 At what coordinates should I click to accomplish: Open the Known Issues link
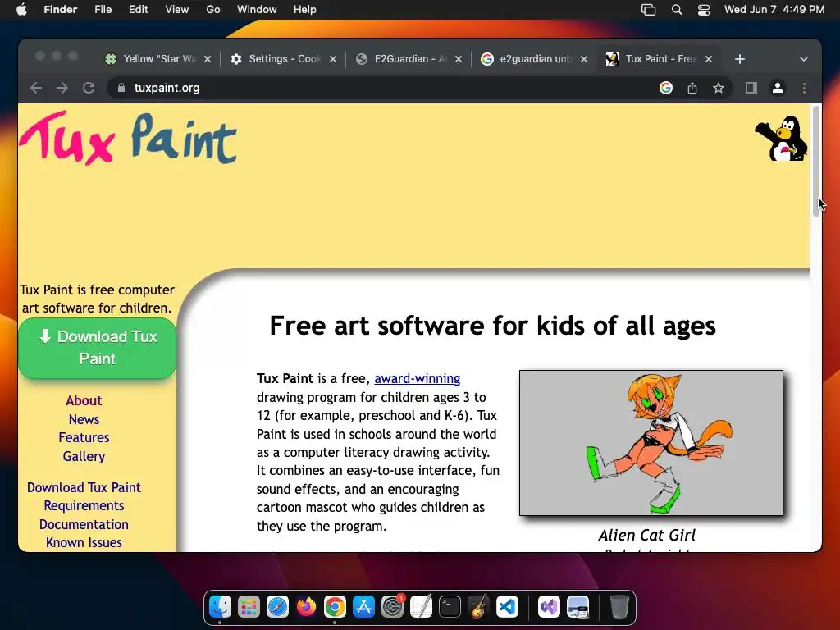[x=84, y=543]
